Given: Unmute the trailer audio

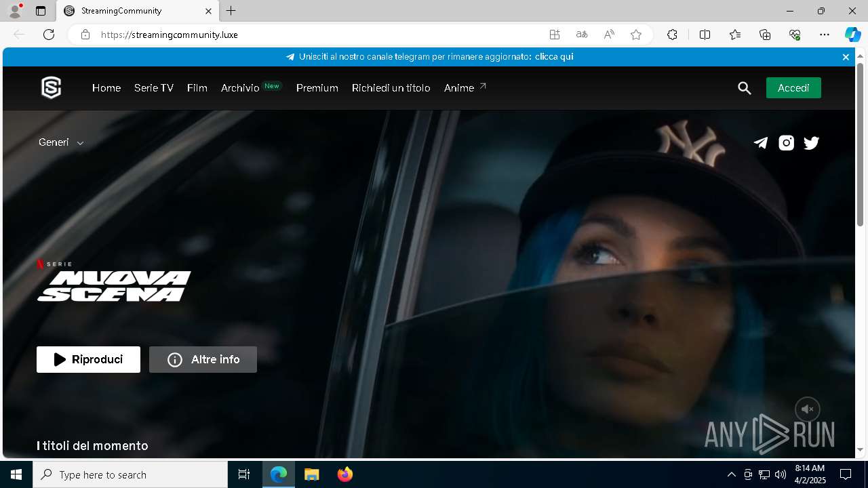Looking at the screenshot, I should point(808,409).
